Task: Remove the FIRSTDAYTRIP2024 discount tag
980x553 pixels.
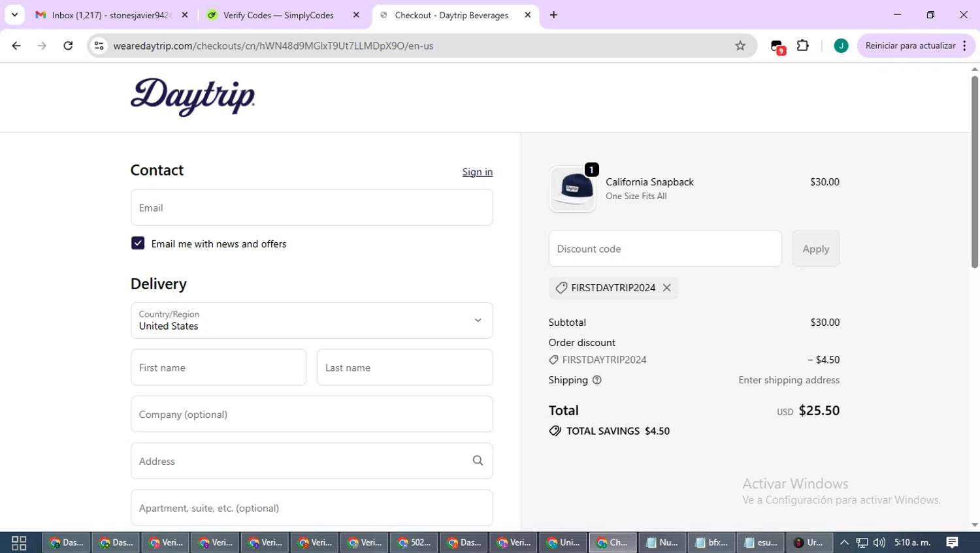Action: coord(666,288)
